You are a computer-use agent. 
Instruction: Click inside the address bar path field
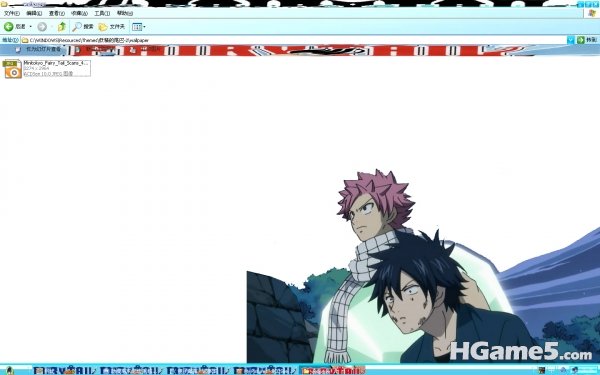(293, 40)
